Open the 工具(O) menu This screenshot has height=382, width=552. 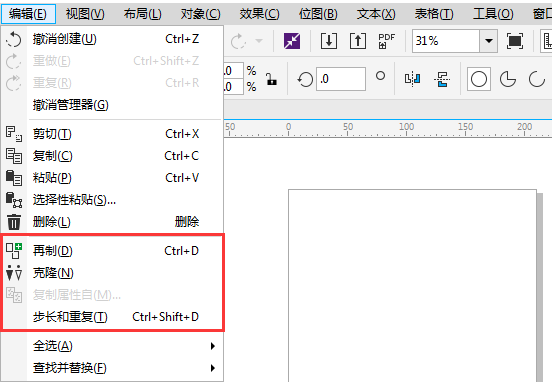(493, 14)
